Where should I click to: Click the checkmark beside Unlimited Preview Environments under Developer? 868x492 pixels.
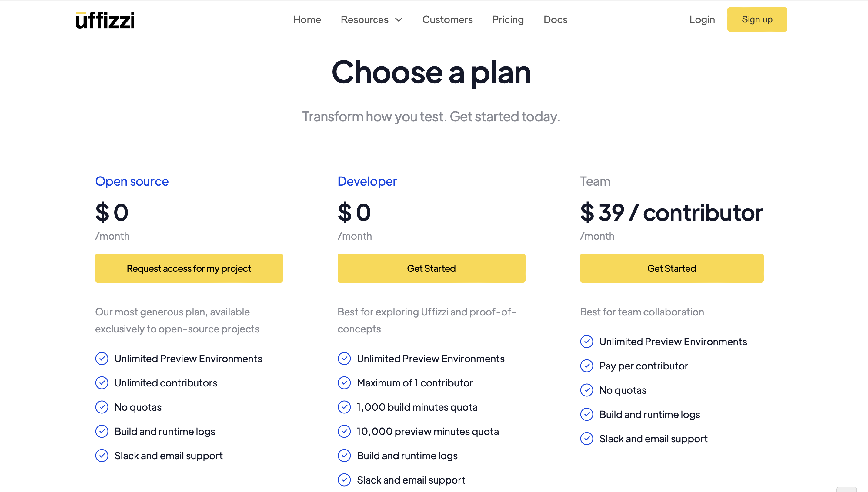click(x=344, y=359)
